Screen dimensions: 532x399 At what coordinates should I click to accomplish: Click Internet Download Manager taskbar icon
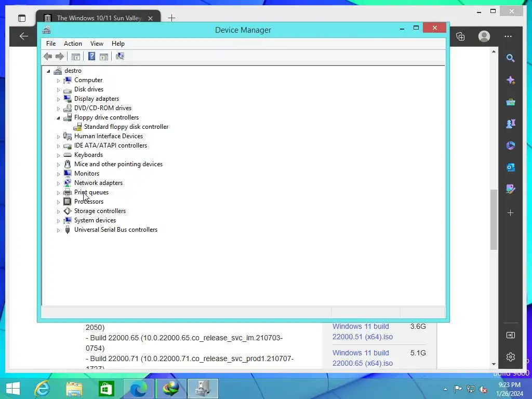click(170, 389)
